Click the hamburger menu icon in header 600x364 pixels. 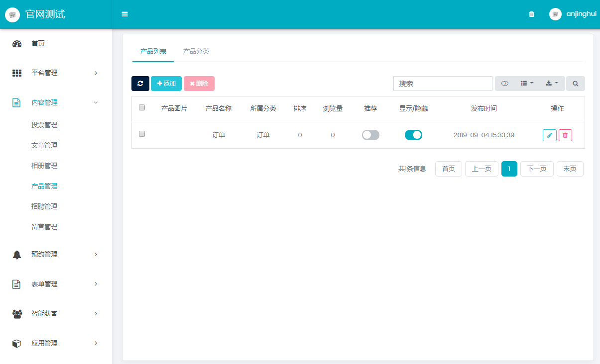125,14
